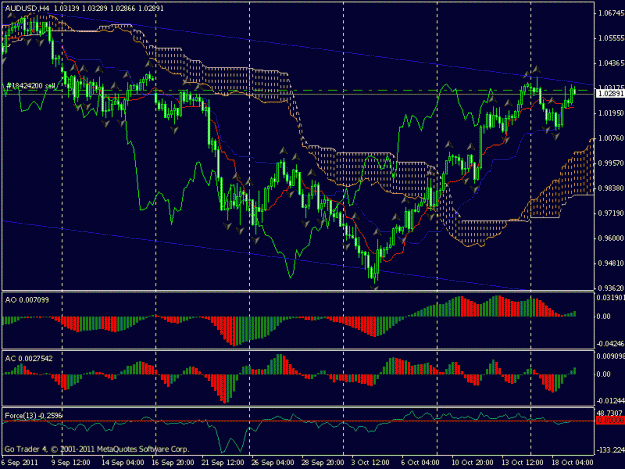Click the 21 Sep 12:00 time label
Screen dimensions: 625x469
222,463
